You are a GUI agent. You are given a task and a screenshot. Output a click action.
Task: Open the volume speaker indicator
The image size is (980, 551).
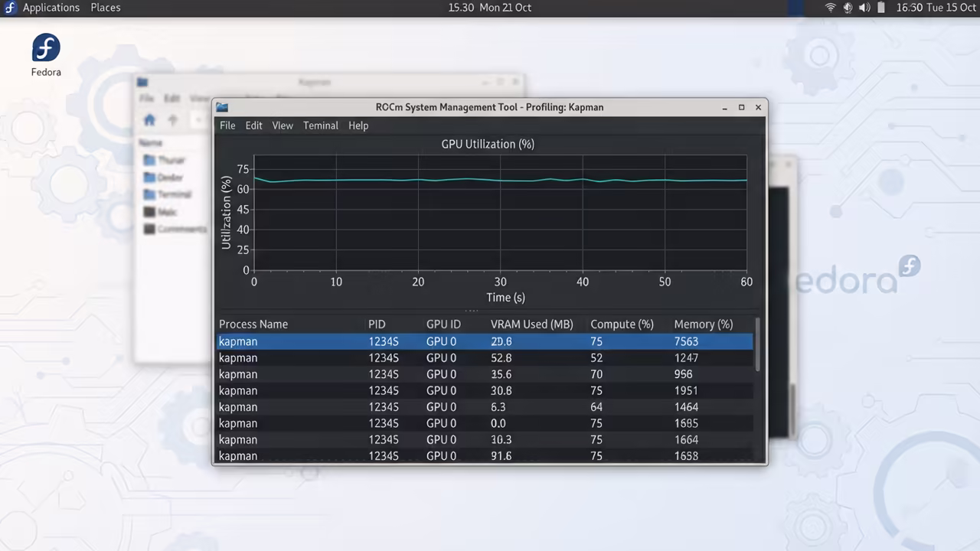864,8
